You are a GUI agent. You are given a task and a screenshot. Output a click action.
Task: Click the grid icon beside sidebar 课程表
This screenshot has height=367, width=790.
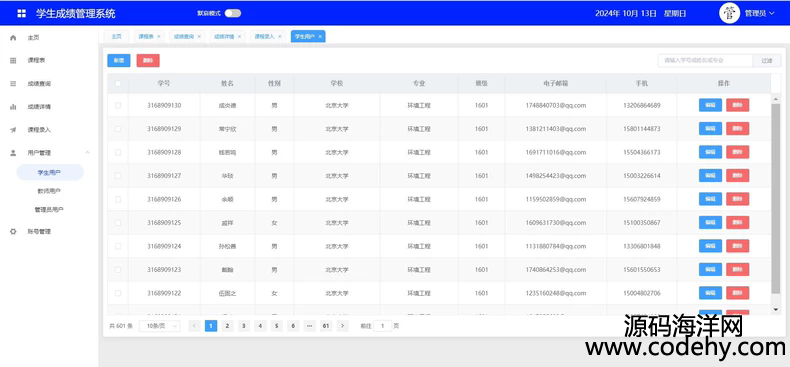[13, 60]
